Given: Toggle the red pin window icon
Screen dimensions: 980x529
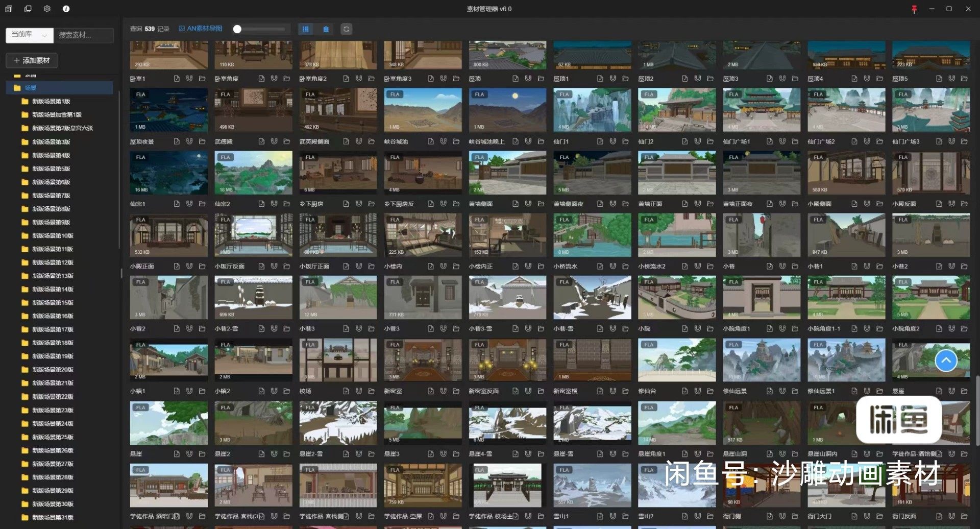Looking at the screenshot, I should point(914,9).
